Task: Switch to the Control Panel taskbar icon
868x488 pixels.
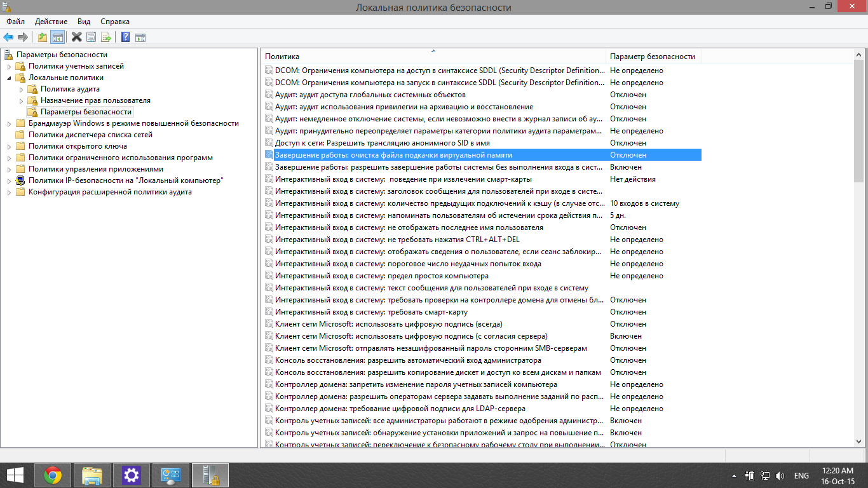Action: [x=171, y=475]
